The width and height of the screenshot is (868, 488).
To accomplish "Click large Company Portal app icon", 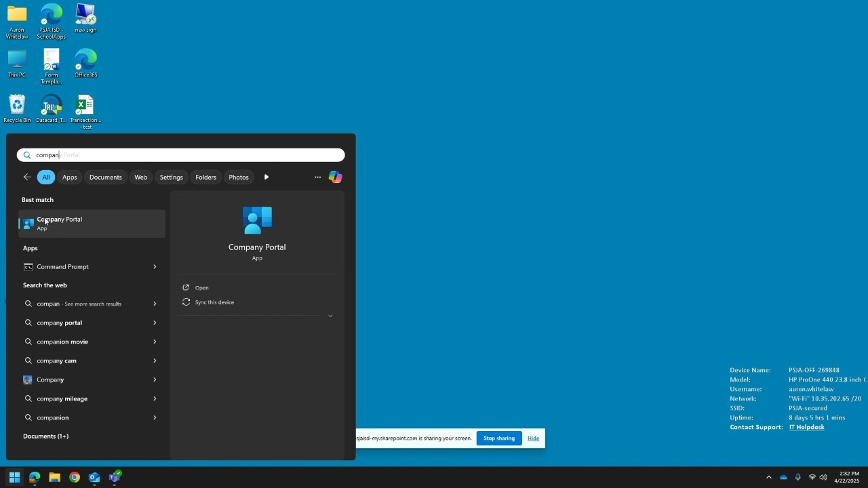I will 257,220.
